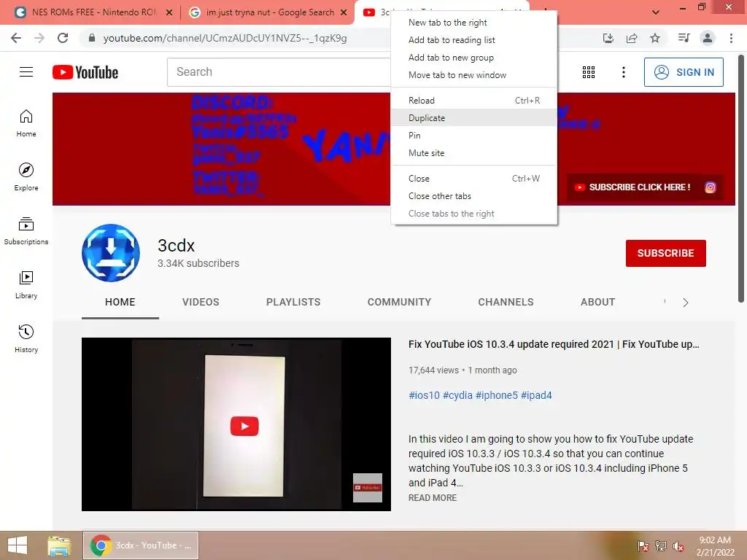Open the tab search chevron in title bar
Viewport: 747px width, 560px height.
click(x=656, y=12)
